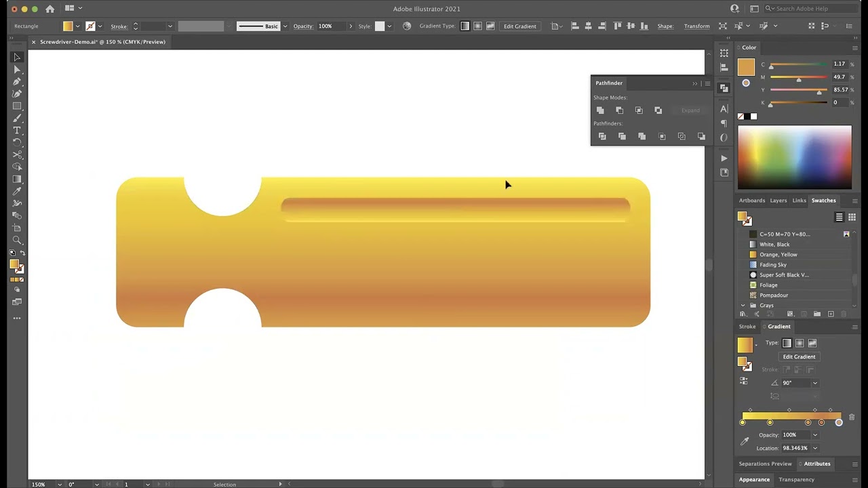Screen dimensions: 868x488
Task: Delete the selected gradient stop with trash icon
Action: [x=852, y=418]
